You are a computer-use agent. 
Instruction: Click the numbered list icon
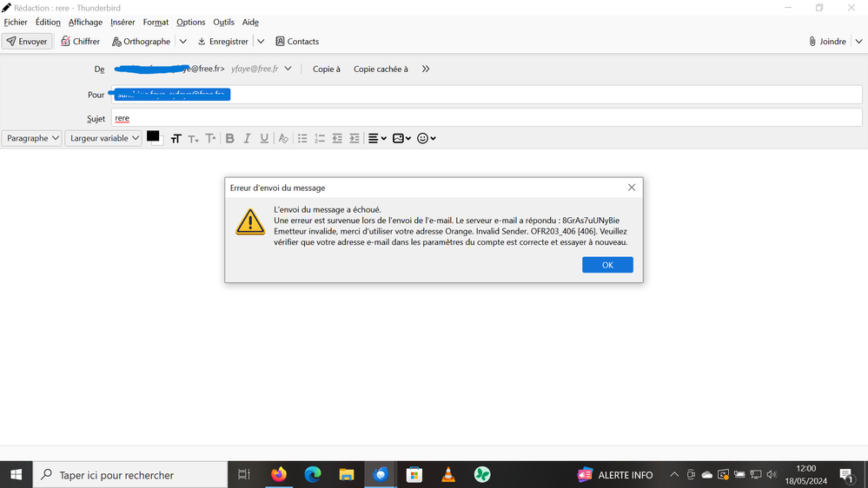tap(320, 138)
